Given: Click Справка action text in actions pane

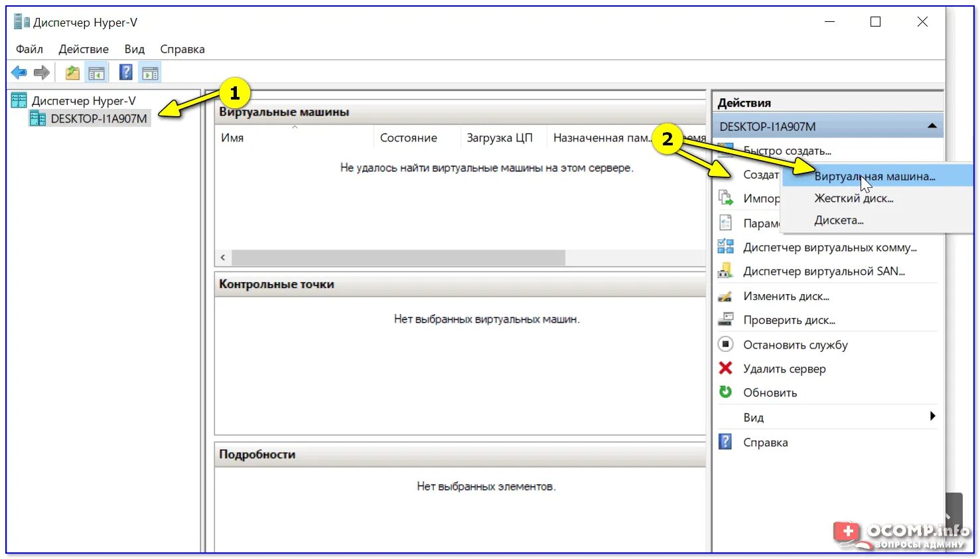Looking at the screenshot, I should pos(766,442).
